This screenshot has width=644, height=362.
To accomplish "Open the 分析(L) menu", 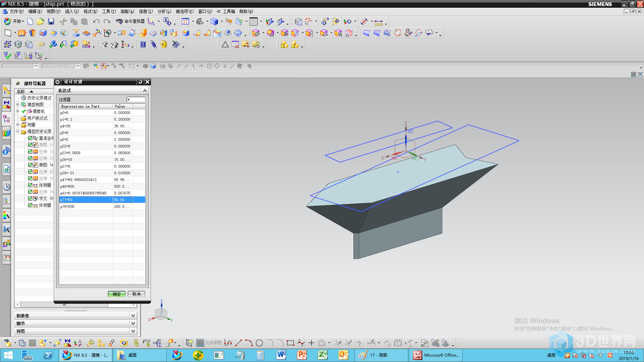I will 164,11.
